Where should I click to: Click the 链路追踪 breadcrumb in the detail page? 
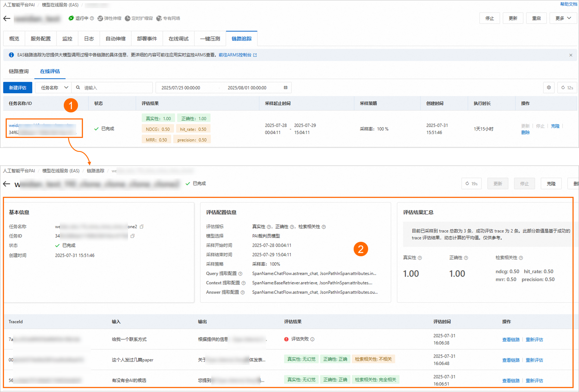(96, 171)
